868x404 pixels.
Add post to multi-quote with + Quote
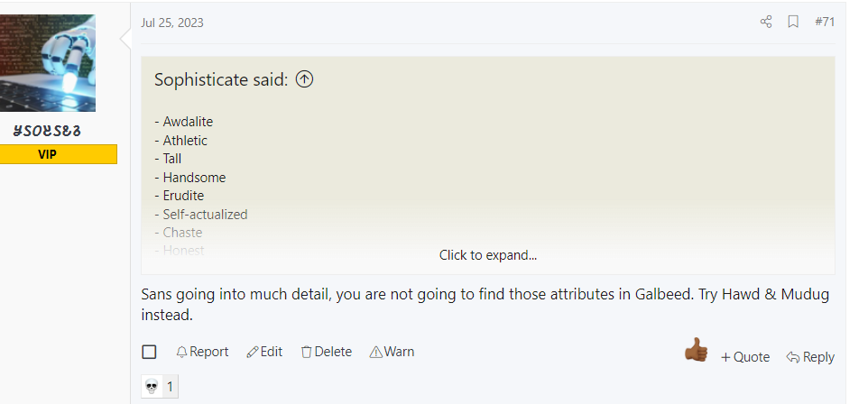click(x=745, y=357)
